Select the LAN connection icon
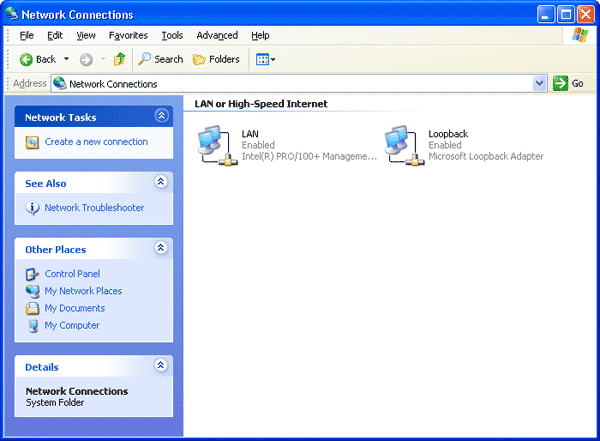 [217, 145]
